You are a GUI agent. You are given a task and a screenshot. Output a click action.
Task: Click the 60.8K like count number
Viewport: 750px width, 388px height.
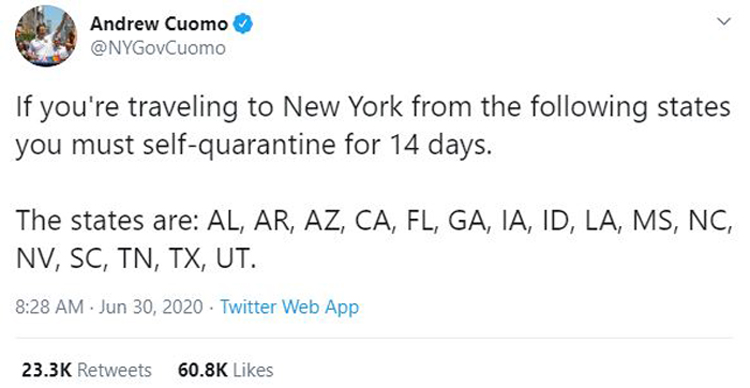pos(203,370)
